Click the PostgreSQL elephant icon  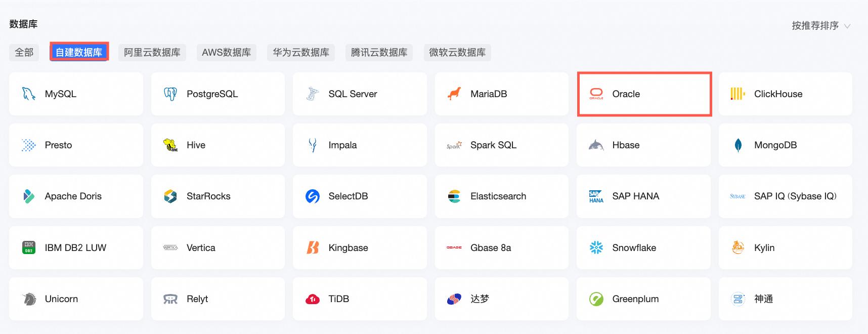pyautogui.click(x=170, y=94)
